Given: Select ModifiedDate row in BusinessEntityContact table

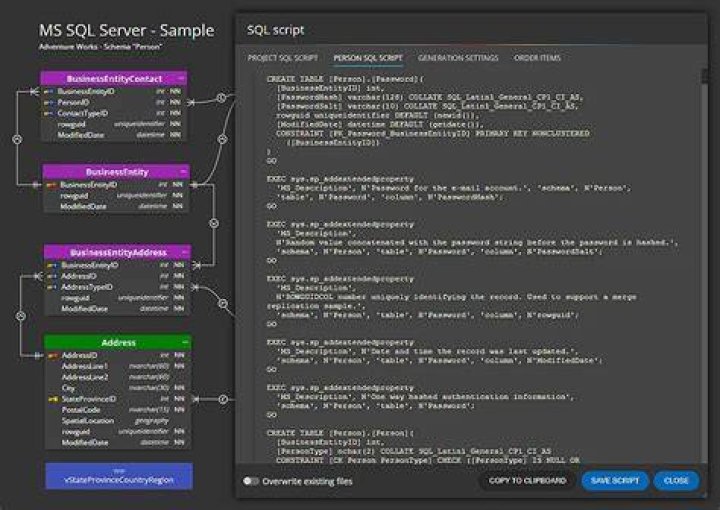Looking at the screenshot, I should pos(114,135).
